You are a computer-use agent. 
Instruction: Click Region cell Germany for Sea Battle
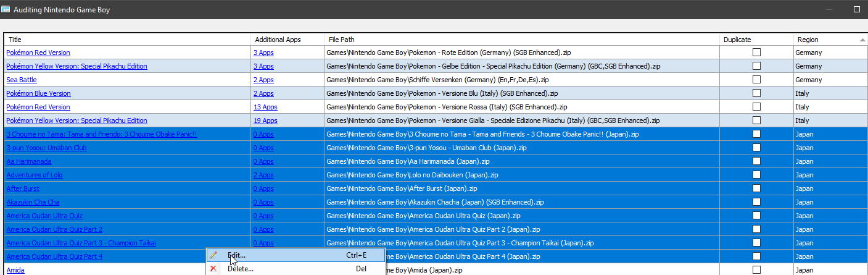(x=830, y=80)
